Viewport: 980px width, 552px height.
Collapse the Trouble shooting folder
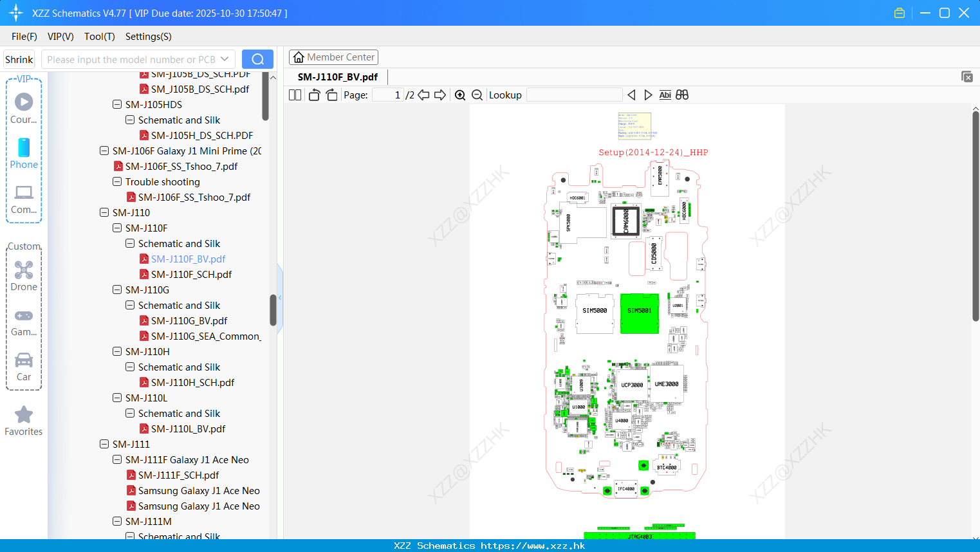[x=117, y=181]
